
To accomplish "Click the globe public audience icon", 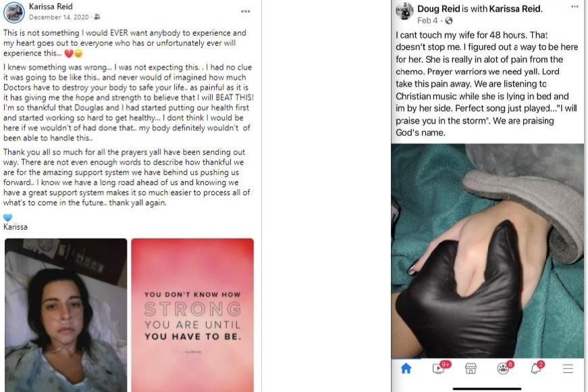I will pyautogui.click(x=449, y=21).
